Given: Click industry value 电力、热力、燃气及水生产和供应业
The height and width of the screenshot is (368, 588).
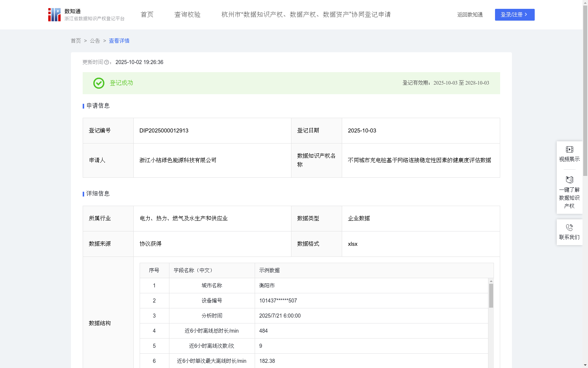Looking at the screenshot, I should (183, 219).
